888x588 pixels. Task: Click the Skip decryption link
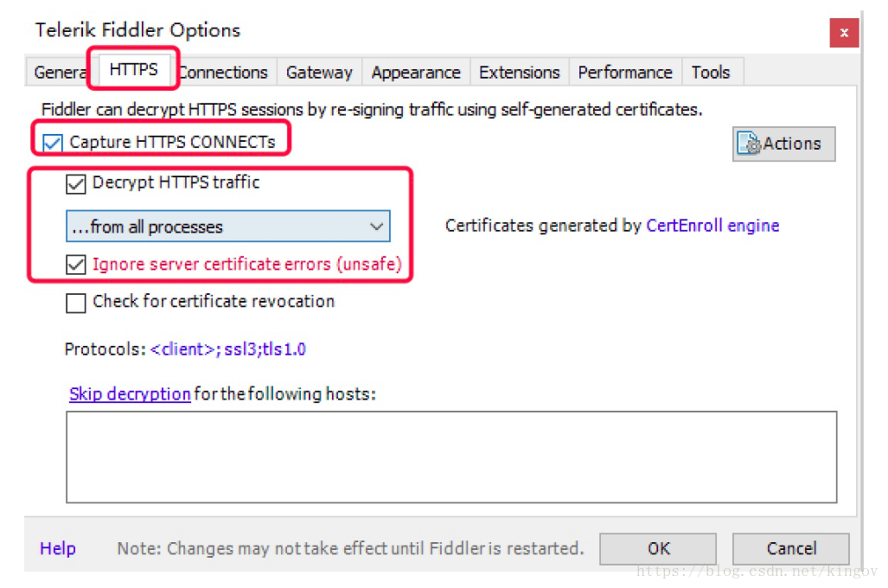(130, 393)
